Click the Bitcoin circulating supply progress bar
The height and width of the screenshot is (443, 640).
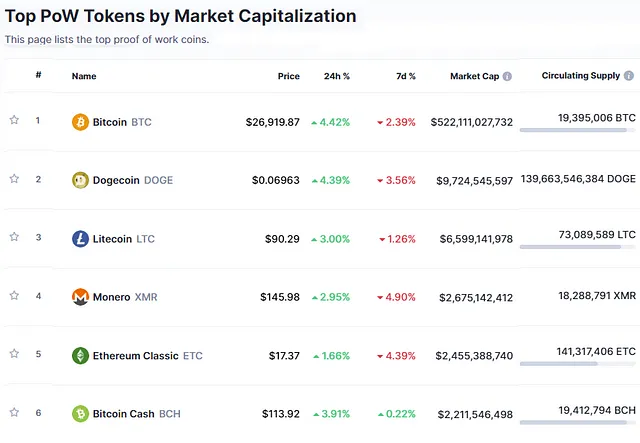pos(578,130)
